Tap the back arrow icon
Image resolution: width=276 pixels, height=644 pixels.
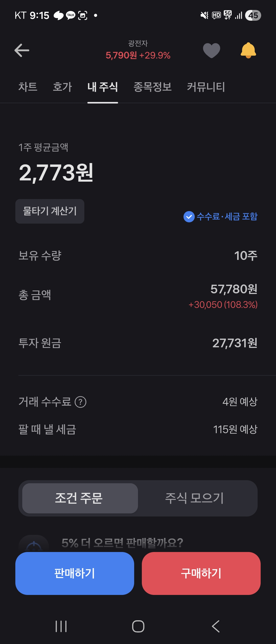pyautogui.click(x=22, y=50)
